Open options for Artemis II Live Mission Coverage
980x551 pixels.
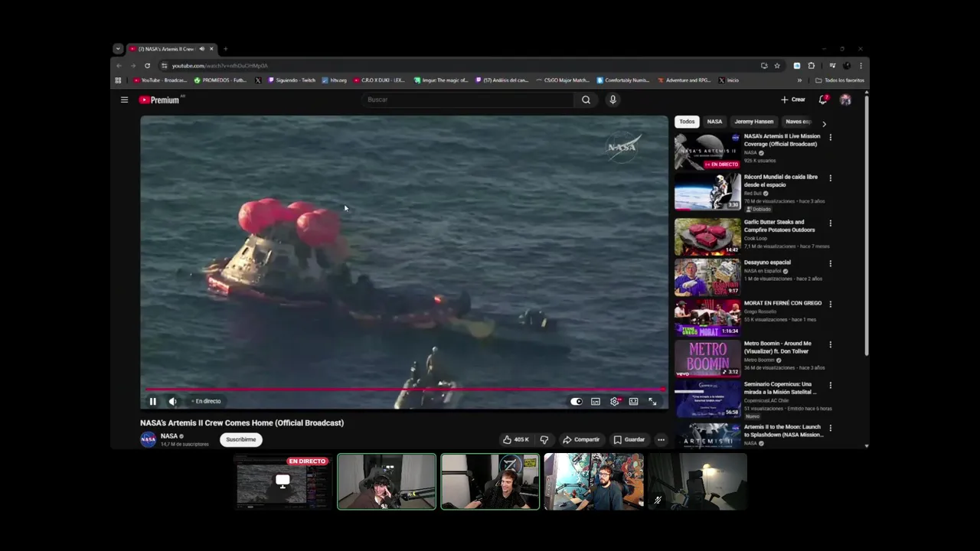coord(830,138)
